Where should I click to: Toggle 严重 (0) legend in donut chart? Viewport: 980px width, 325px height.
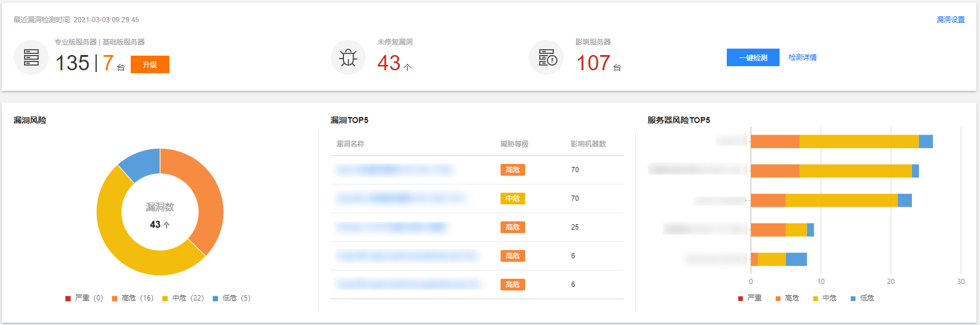[84, 298]
